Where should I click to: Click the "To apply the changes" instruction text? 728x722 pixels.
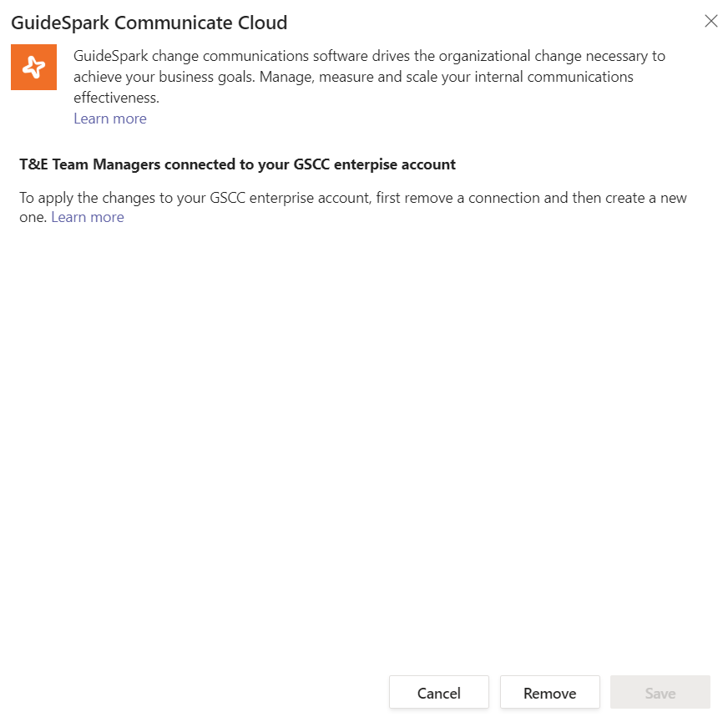coord(83,199)
